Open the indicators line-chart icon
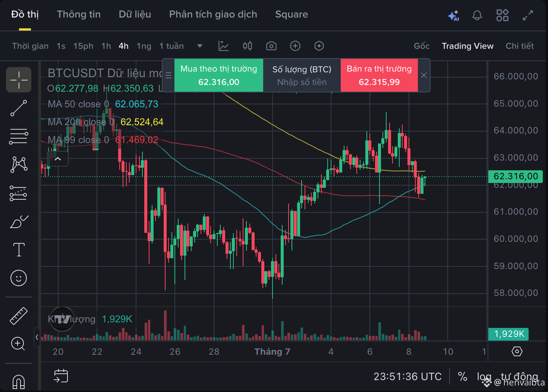 coord(223,46)
